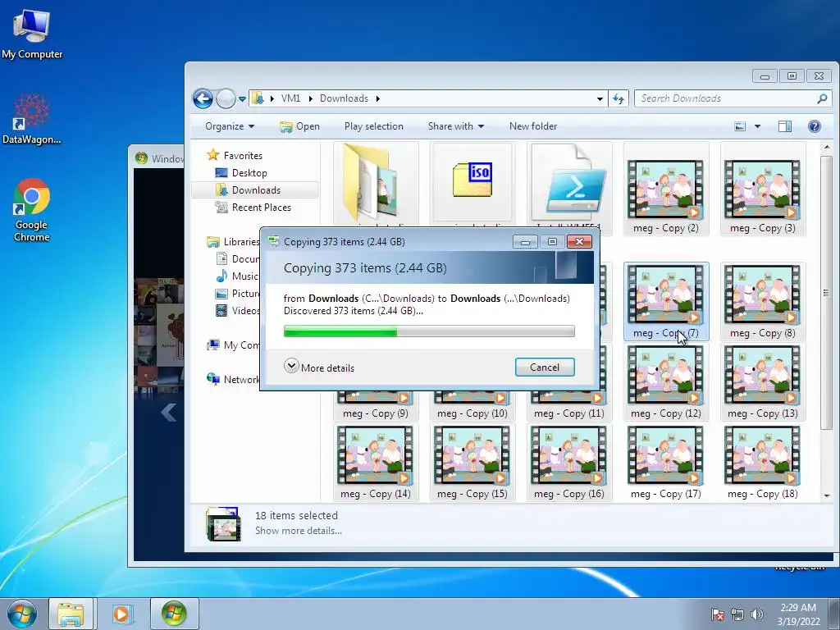Expand More details in copy dialog
Image resolution: width=840 pixels, height=630 pixels.
pyautogui.click(x=319, y=367)
